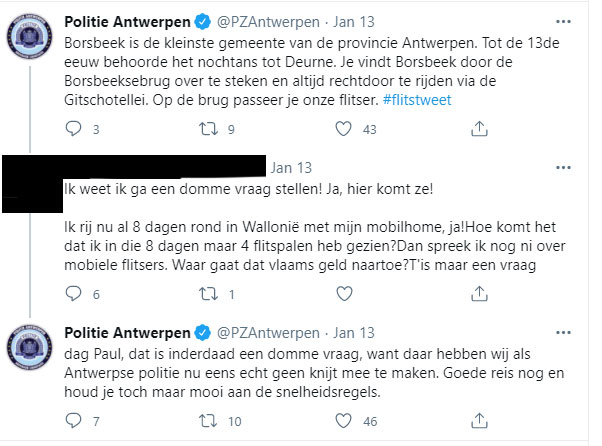The image size is (602, 446).
Task: Like the domme vraag tweet
Action: click(x=344, y=294)
